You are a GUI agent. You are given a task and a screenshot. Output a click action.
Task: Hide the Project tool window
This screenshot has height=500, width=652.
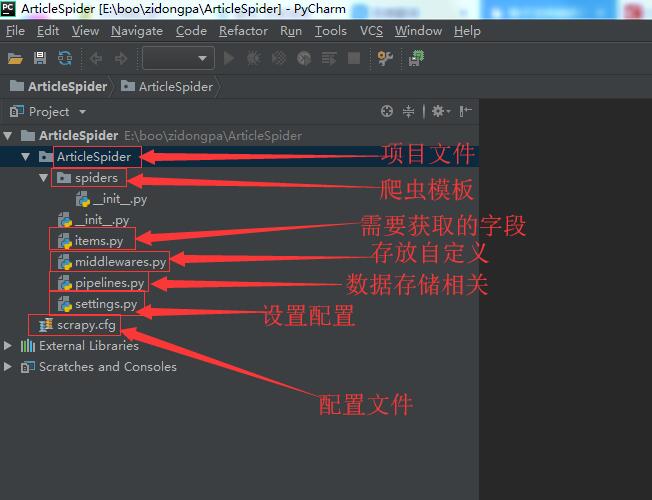point(465,111)
